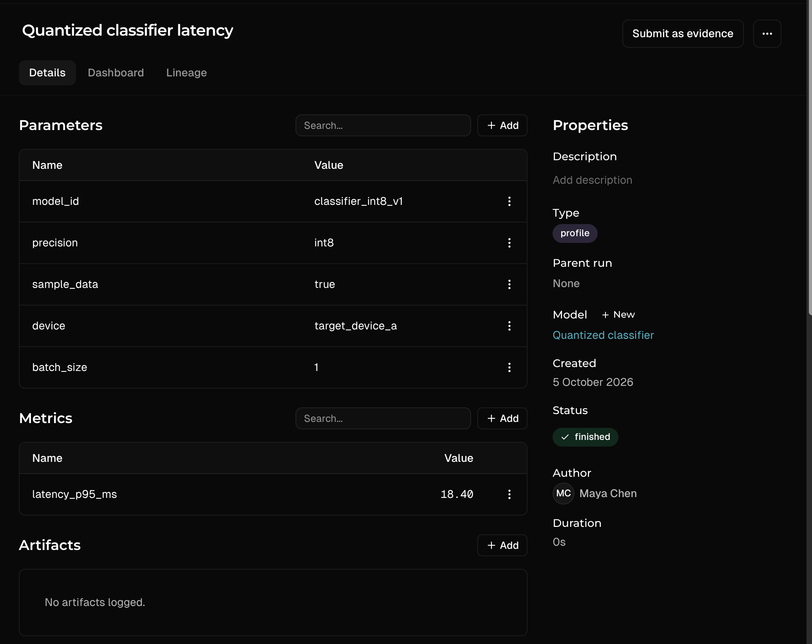Add a new metric
This screenshot has width=812, height=644.
tap(502, 418)
